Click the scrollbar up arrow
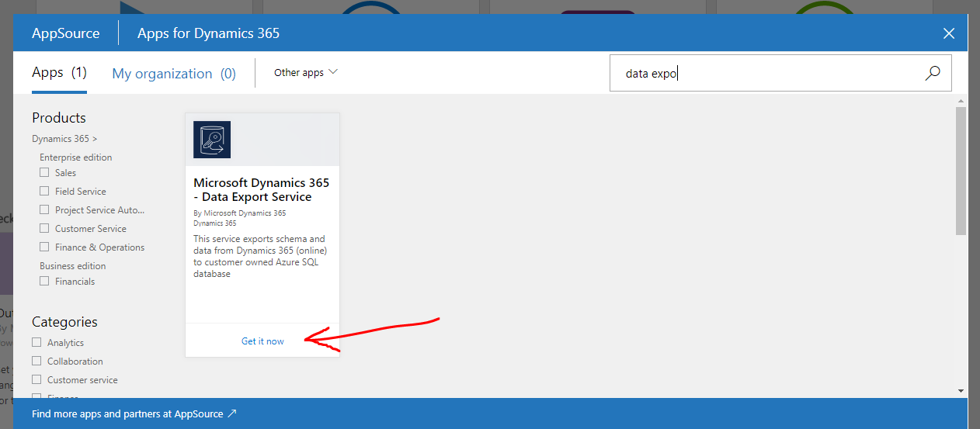The height and width of the screenshot is (429, 980). tap(961, 101)
